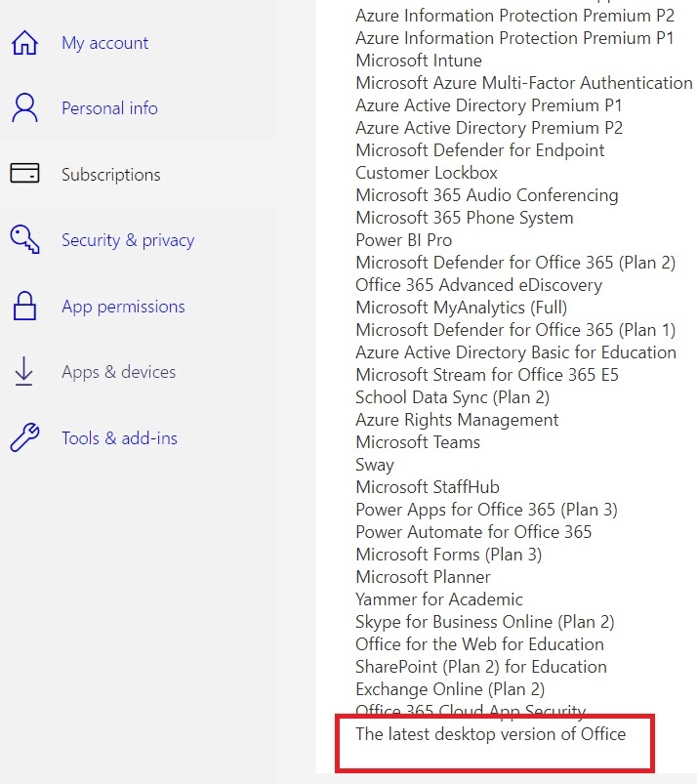Click the Personal info person icon
Screen dimensions: 697x784
(24, 108)
